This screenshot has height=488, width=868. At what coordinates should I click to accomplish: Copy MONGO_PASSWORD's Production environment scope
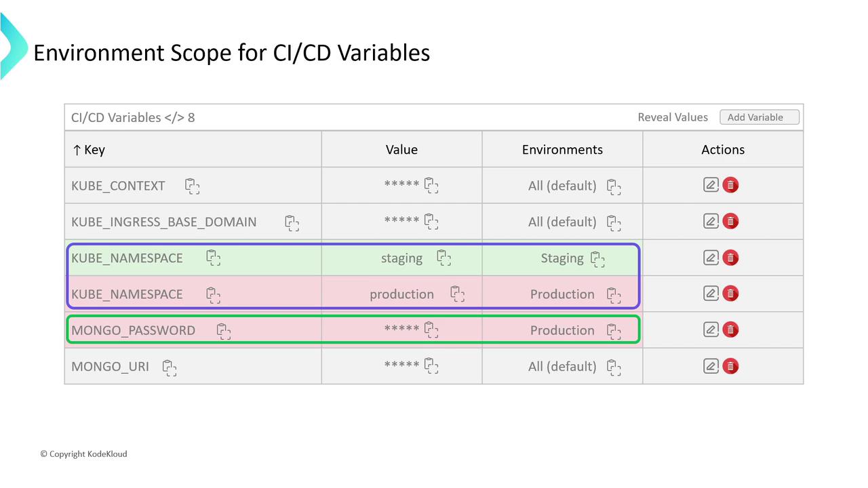click(x=614, y=330)
